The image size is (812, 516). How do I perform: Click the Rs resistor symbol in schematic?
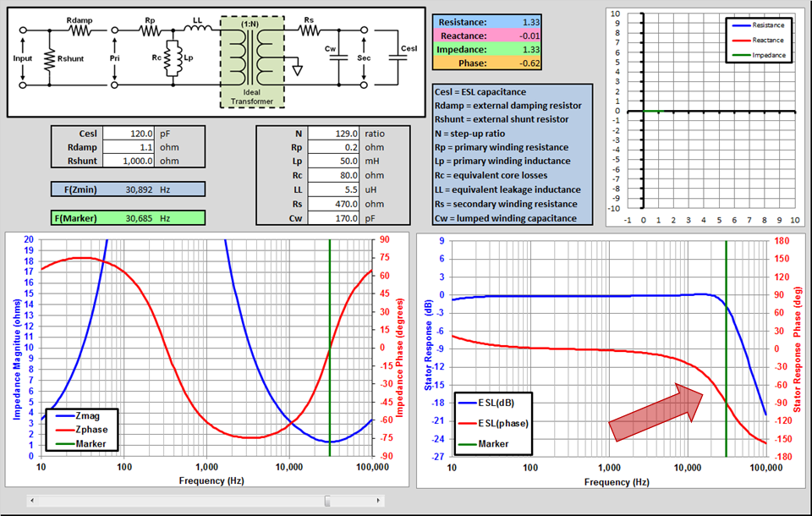[310, 30]
